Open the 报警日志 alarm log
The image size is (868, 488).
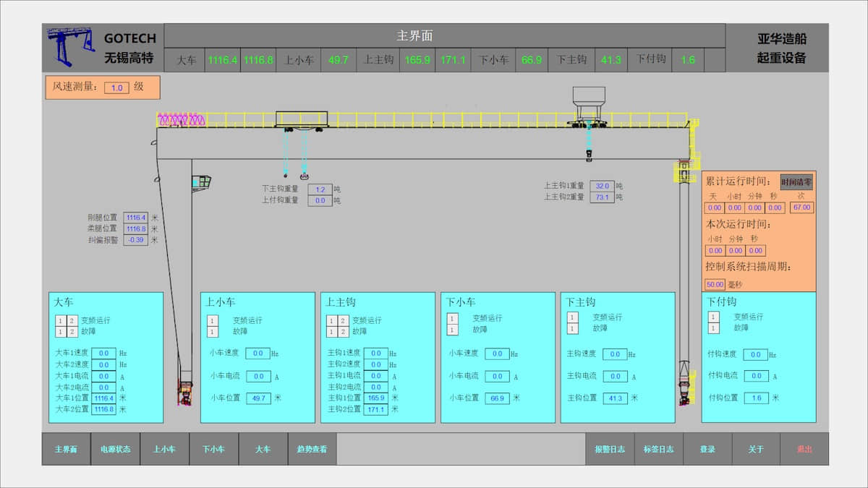[x=610, y=449]
